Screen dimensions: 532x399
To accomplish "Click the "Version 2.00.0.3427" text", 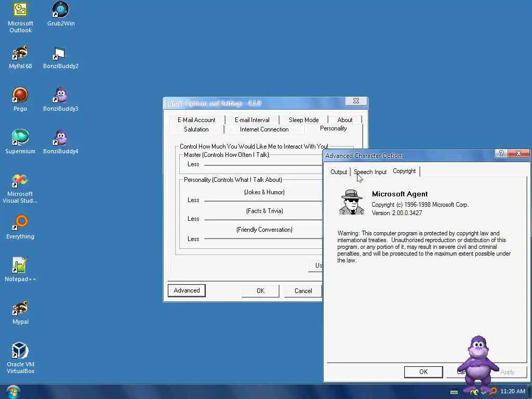I will tap(396, 213).
